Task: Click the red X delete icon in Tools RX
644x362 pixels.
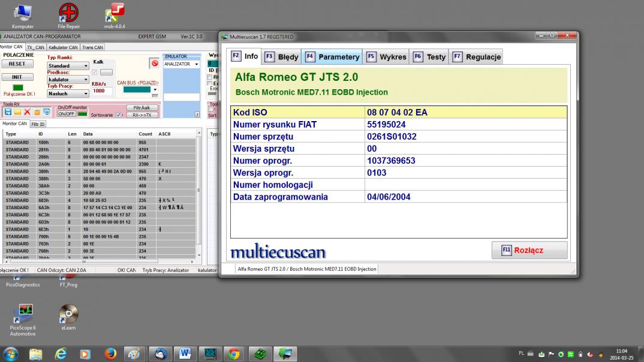Action: click(27, 112)
